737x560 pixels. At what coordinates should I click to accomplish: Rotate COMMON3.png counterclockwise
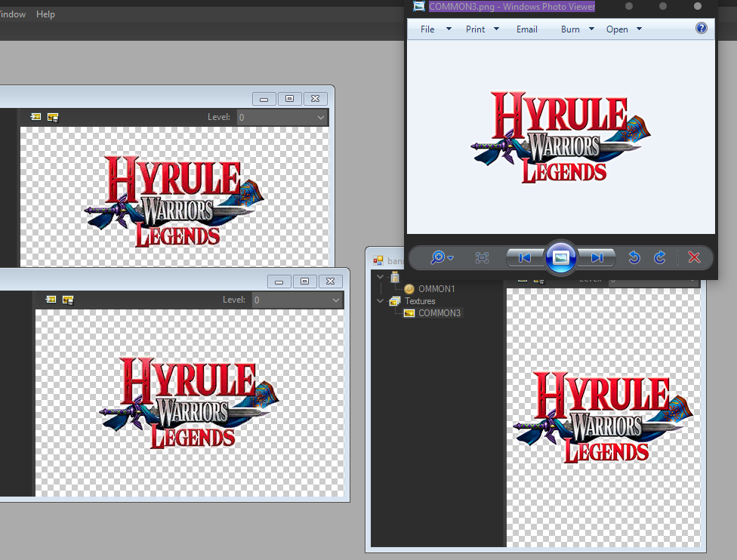pyautogui.click(x=634, y=257)
